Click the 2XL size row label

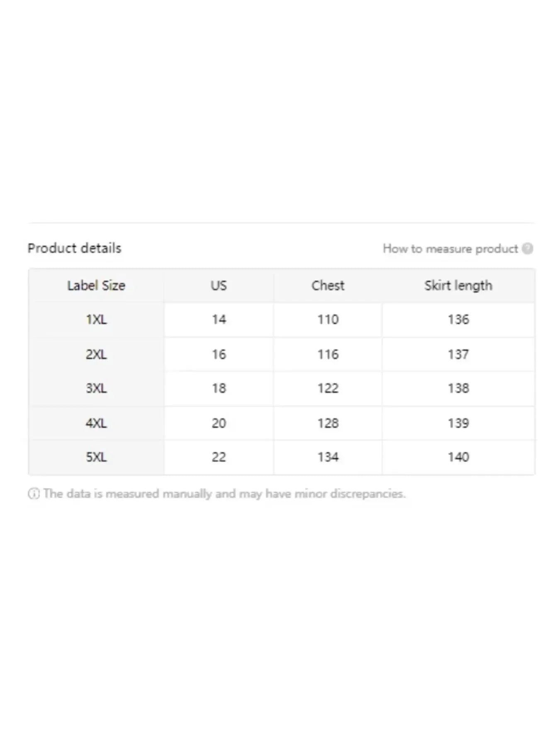[x=96, y=354]
